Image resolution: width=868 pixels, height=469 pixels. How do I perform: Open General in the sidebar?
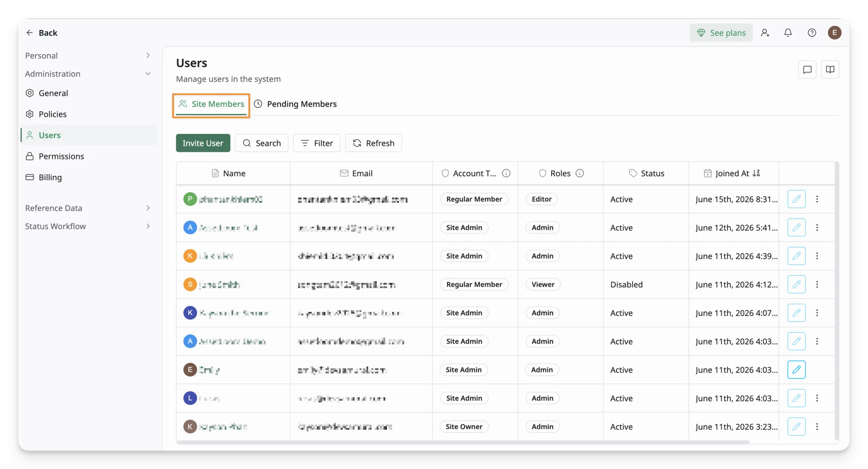pos(89,93)
